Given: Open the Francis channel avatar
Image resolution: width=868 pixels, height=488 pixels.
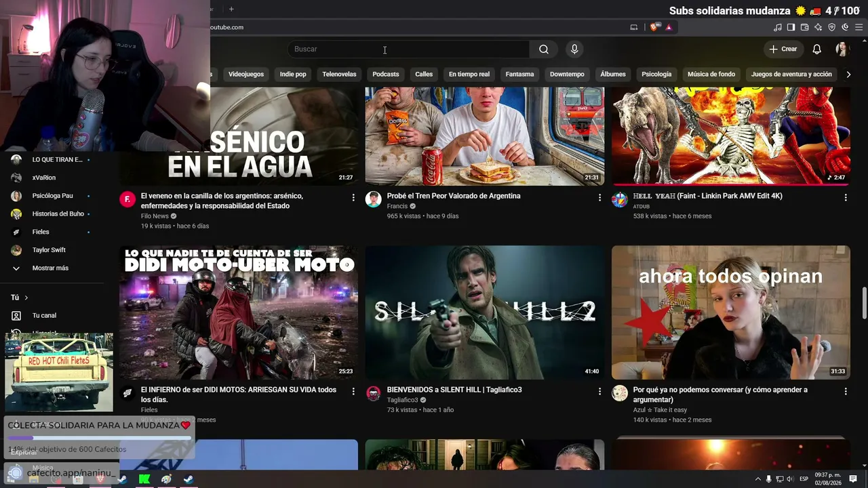Looking at the screenshot, I should click(x=374, y=199).
